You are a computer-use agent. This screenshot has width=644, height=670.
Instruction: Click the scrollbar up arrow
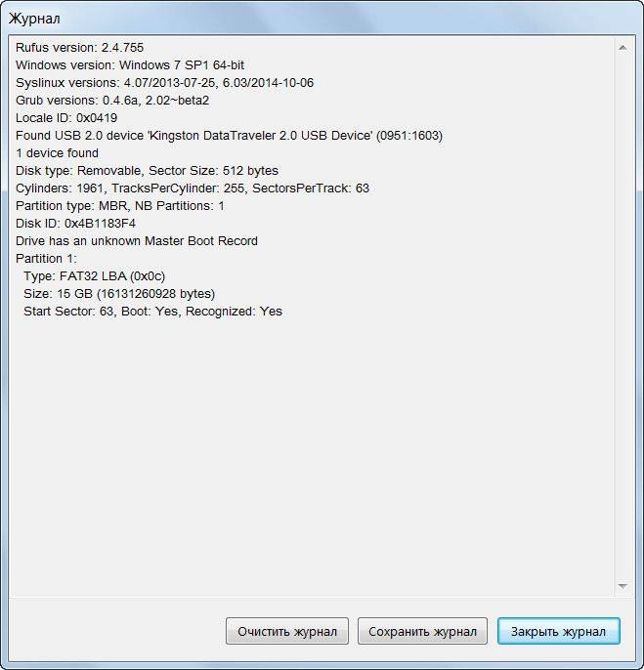click(623, 48)
